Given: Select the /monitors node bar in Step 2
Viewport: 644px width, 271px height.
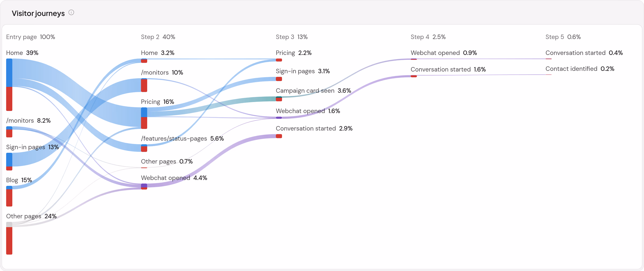Looking at the screenshot, I should tap(144, 85).
